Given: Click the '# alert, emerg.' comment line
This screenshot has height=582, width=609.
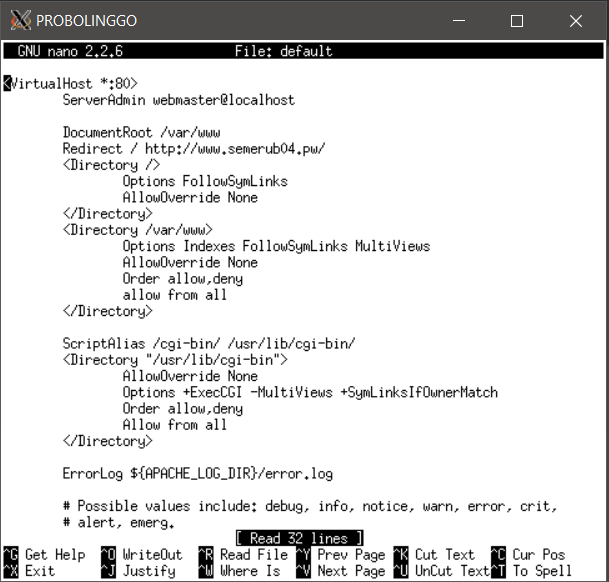Looking at the screenshot, I should point(119,522).
